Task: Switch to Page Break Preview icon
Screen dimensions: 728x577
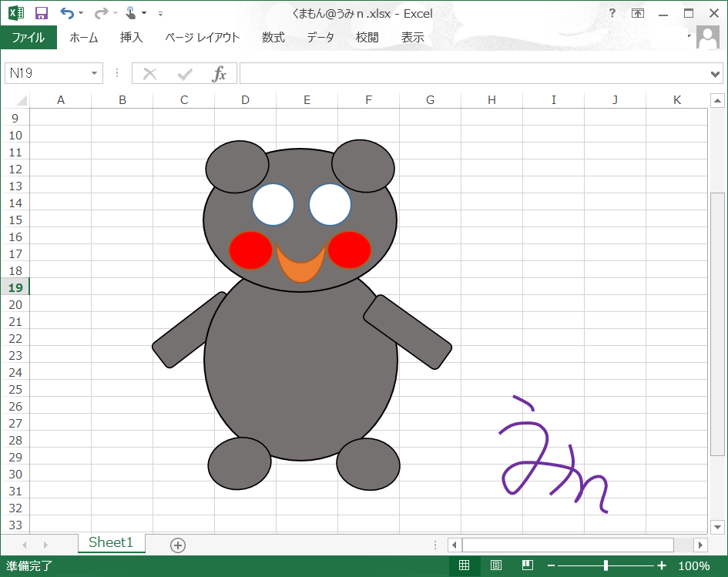Action: 528,565
